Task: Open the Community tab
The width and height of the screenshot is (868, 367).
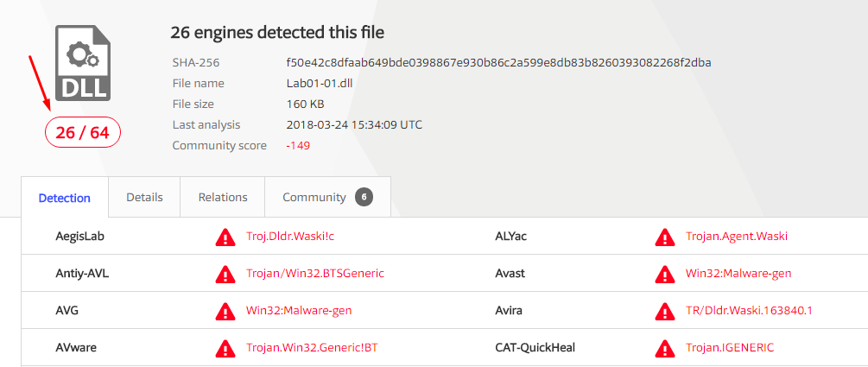Action: click(314, 197)
